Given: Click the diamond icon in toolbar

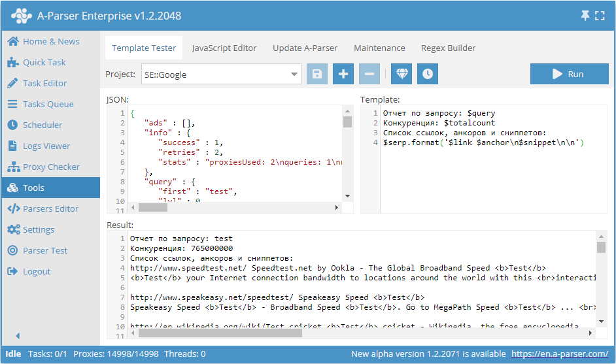Looking at the screenshot, I should tap(402, 74).
